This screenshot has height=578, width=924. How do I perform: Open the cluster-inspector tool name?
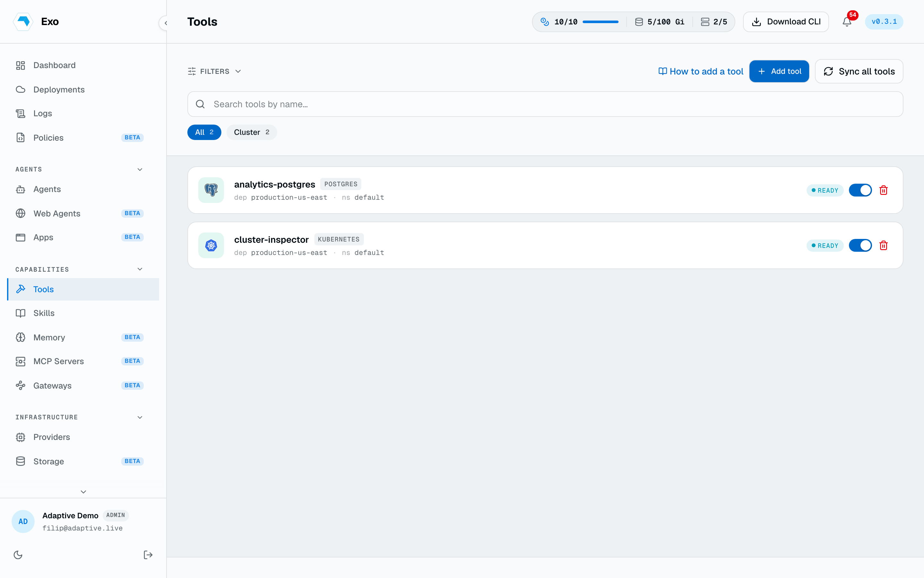pyautogui.click(x=271, y=240)
